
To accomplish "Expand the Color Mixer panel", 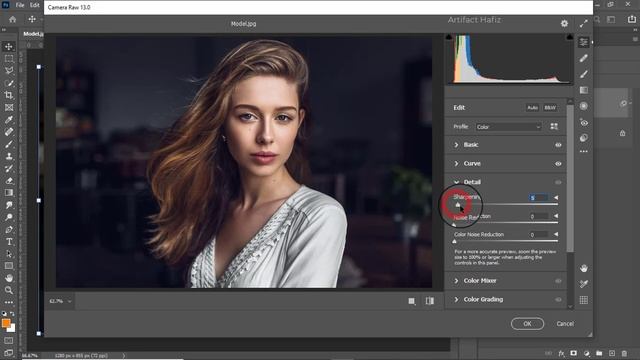I will point(456,281).
